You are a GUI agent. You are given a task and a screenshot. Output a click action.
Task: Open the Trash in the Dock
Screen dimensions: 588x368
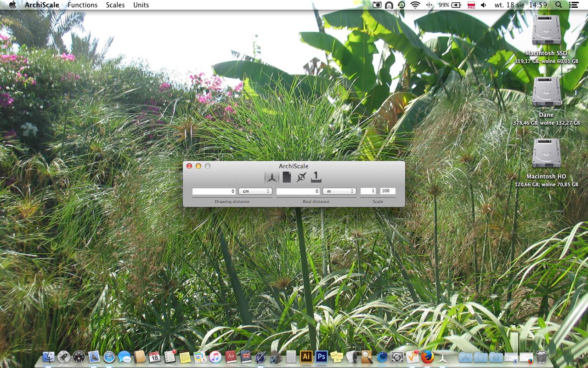[541, 357]
